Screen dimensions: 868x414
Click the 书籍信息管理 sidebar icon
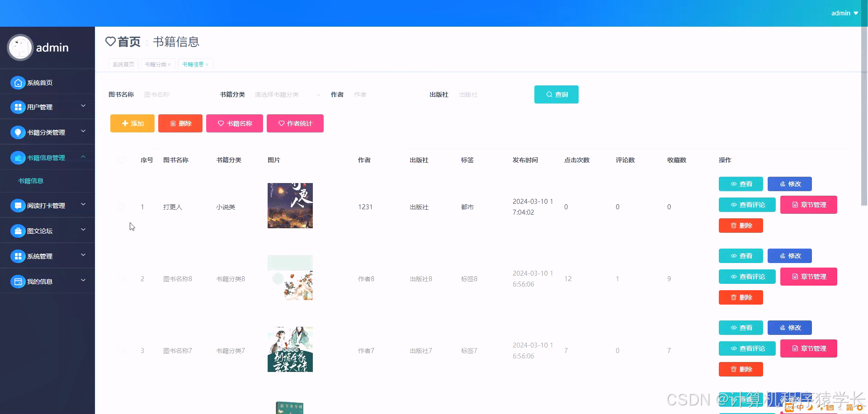[18, 158]
